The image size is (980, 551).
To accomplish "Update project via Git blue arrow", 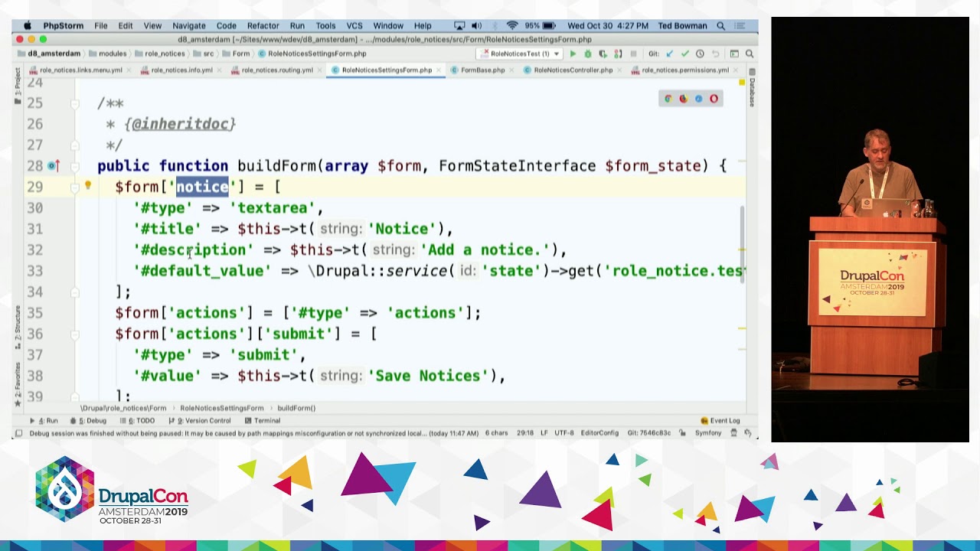I will point(669,54).
